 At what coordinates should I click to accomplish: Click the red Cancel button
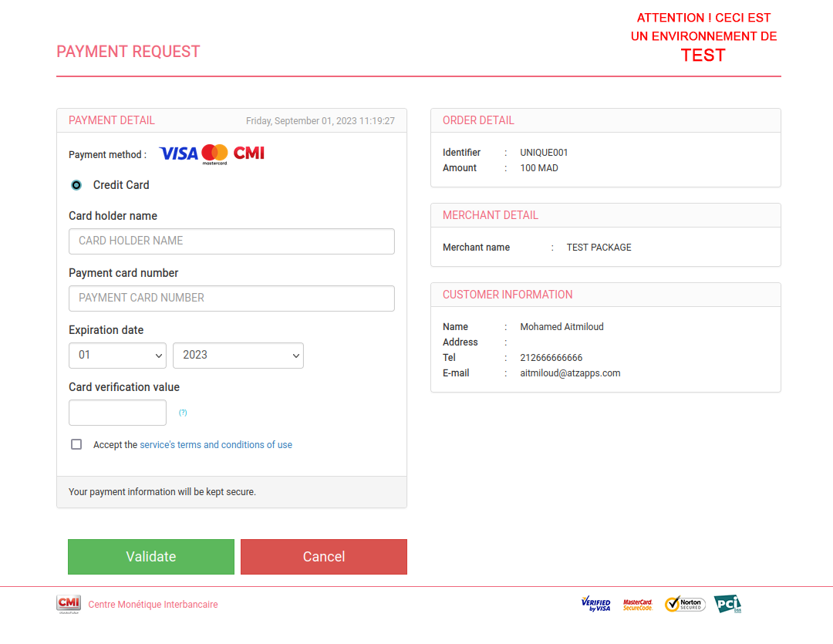tap(324, 557)
